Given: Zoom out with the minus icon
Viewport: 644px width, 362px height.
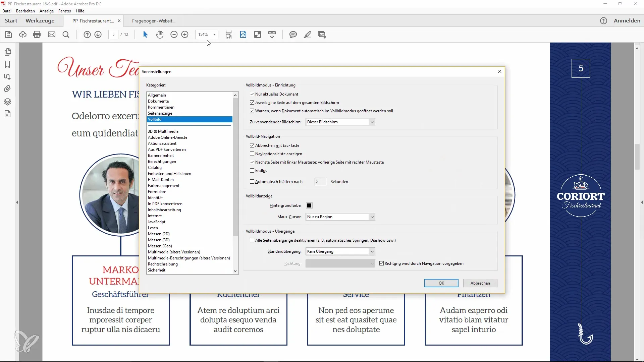Looking at the screenshot, I should coord(174,35).
